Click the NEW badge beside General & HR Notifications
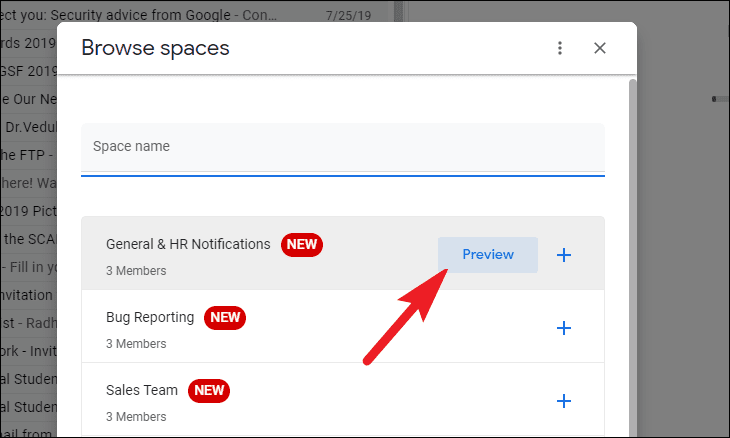Screen dimensions: 730x438 click(302, 244)
